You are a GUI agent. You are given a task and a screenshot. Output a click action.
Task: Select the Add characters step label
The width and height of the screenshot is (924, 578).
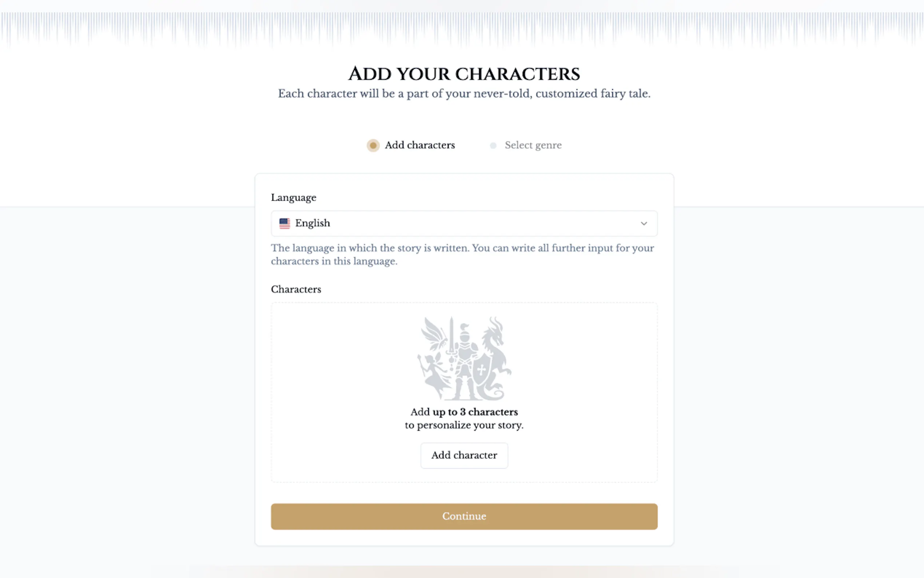(419, 145)
